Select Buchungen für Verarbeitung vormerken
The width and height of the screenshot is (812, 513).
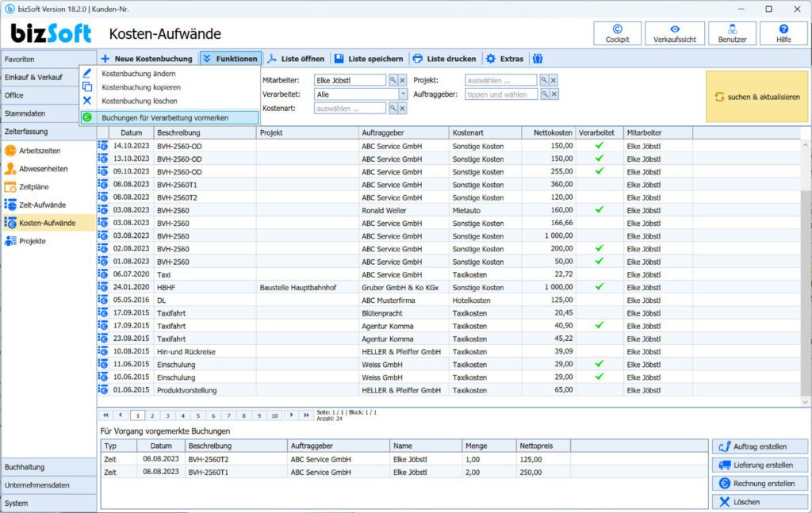(x=170, y=117)
